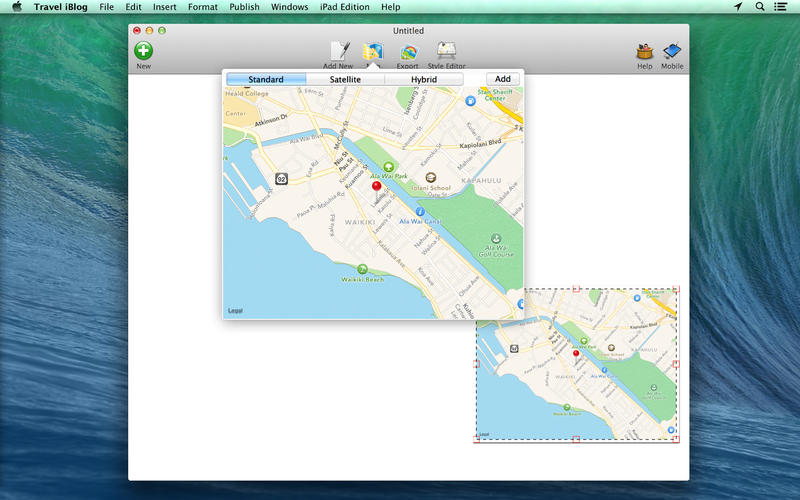Click the route 92 highway shield
Screen dimensions: 800x500
[281, 179]
